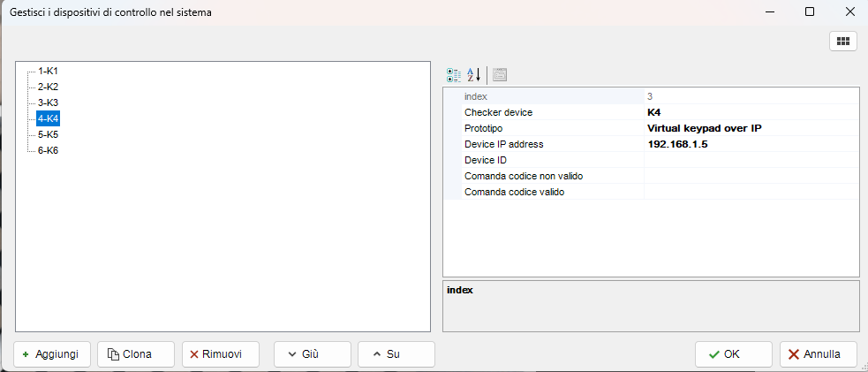
Task: Click the Categorized view icon in property grid
Action: coord(454,75)
